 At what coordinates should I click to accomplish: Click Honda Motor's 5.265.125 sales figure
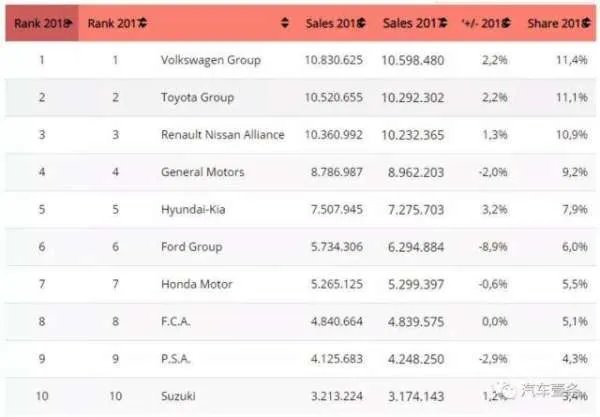[x=334, y=284]
